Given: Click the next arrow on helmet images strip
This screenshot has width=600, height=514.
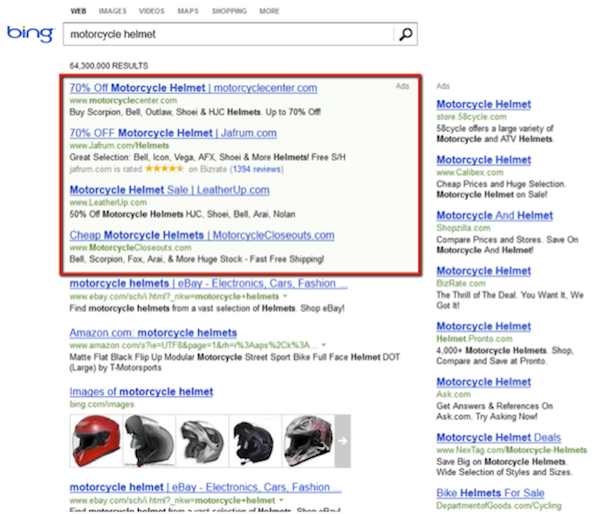Looking at the screenshot, I should (342, 441).
